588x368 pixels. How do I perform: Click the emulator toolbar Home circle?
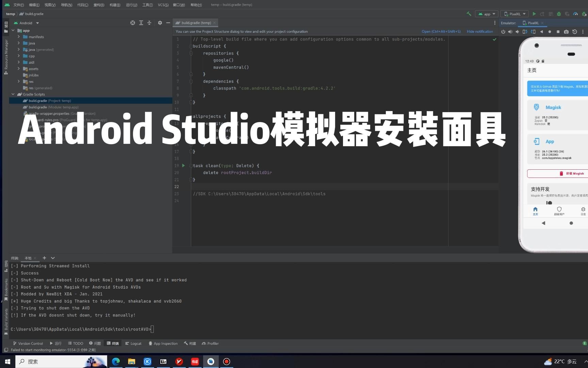[x=550, y=32]
